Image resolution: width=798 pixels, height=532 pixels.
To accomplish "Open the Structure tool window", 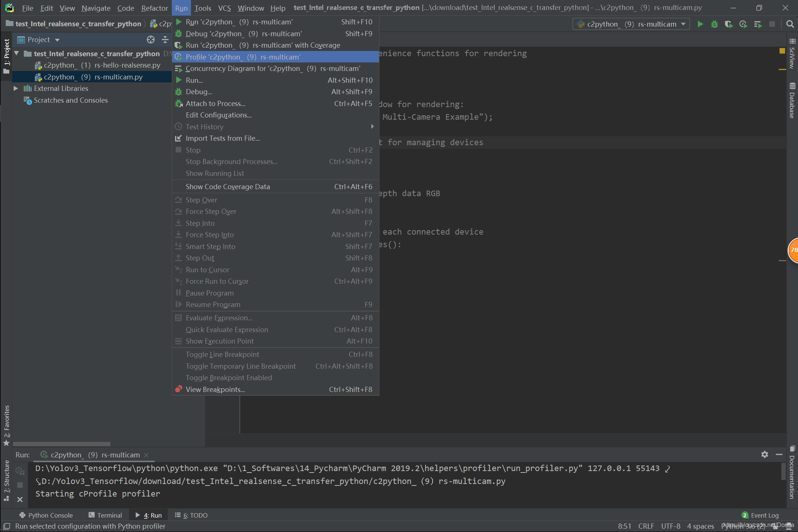I will pos(7,480).
